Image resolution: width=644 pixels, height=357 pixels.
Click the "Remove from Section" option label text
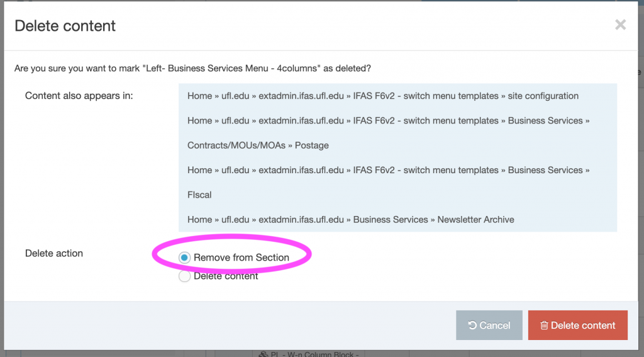[x=241, y=258]
